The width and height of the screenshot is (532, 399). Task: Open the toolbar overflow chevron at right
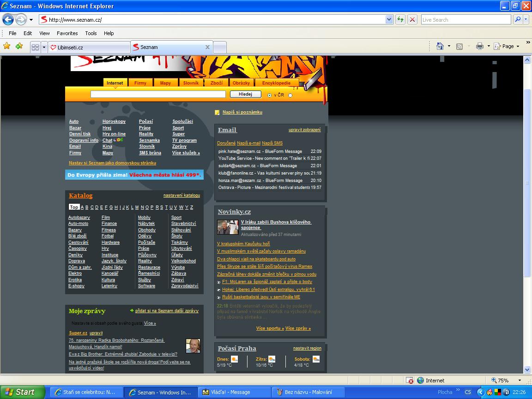click(x=528, y=42)
